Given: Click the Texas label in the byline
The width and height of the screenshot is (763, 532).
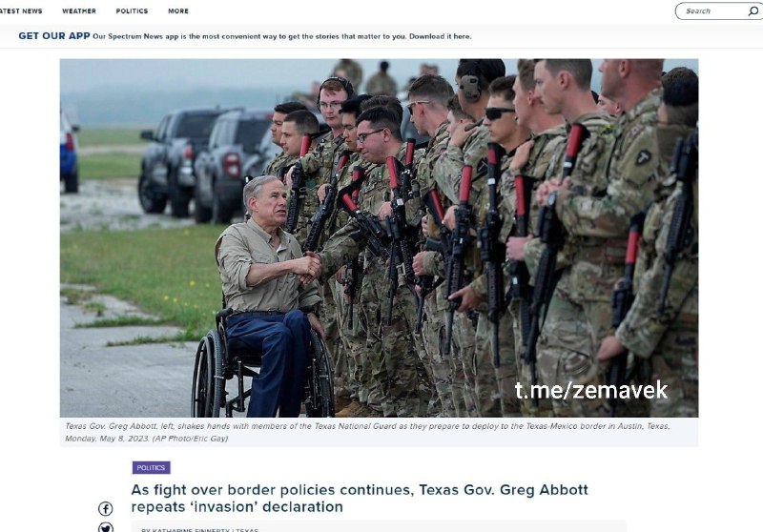Looking at the screenshot, I should pos(247,529).
